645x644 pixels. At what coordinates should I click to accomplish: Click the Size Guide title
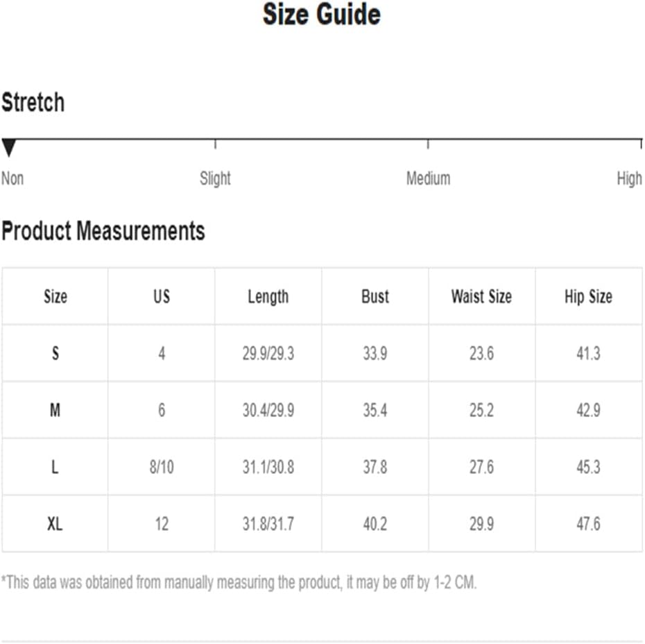(x=322, y=15)
